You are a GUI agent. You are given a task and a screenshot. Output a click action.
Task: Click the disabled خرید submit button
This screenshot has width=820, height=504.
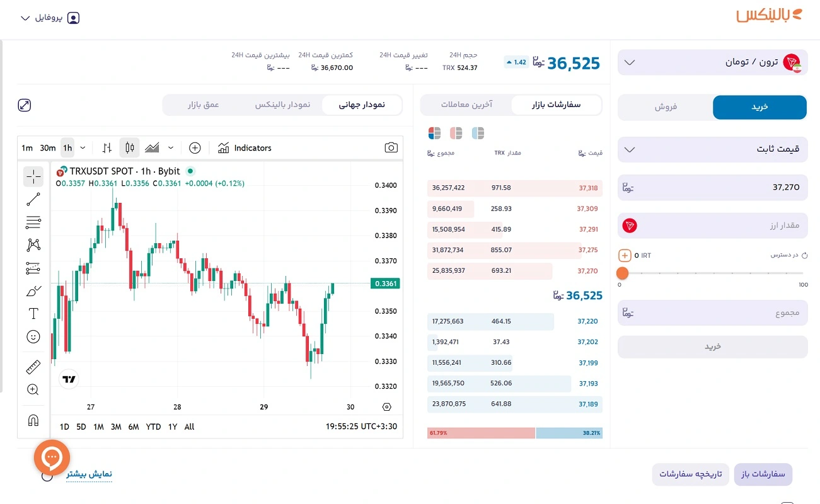(712, 346)
